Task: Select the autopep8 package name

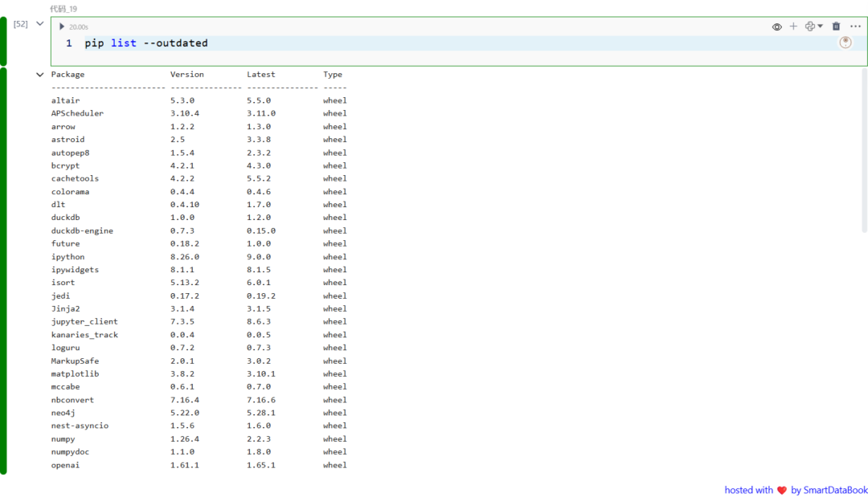Action: point(70,153)
